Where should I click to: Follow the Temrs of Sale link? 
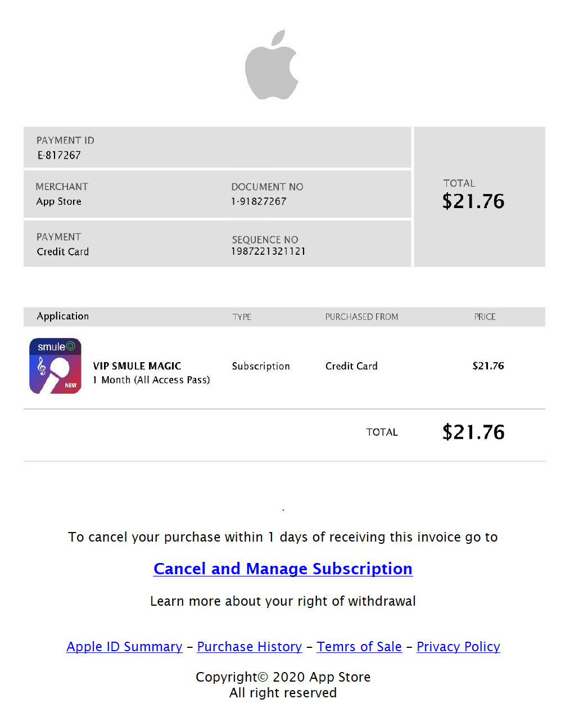point(359,647)
